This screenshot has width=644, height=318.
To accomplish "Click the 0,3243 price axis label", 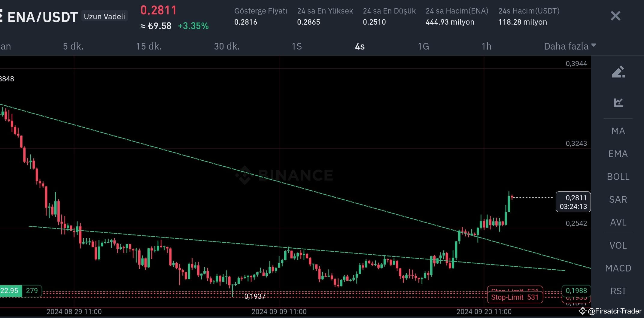I will [x=576, y=143].
